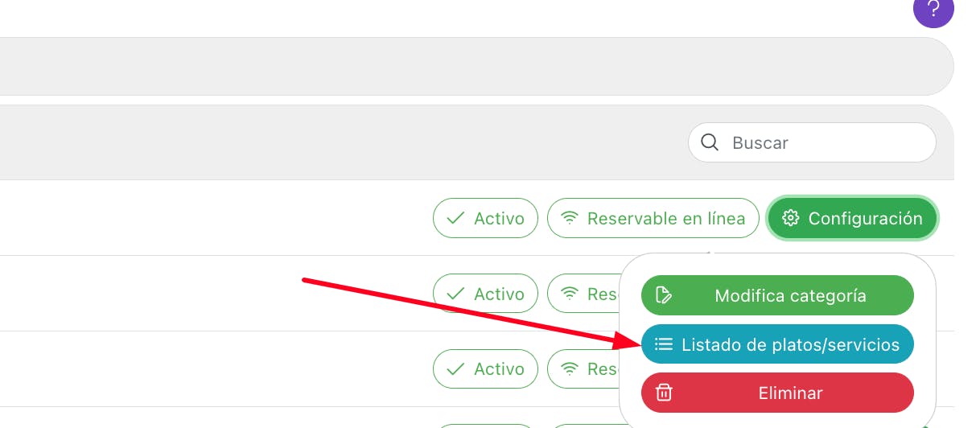Click the list icon beside Listado de platos/servicios
Viewport: 980px width, 428px height.
tap(664, 344)
